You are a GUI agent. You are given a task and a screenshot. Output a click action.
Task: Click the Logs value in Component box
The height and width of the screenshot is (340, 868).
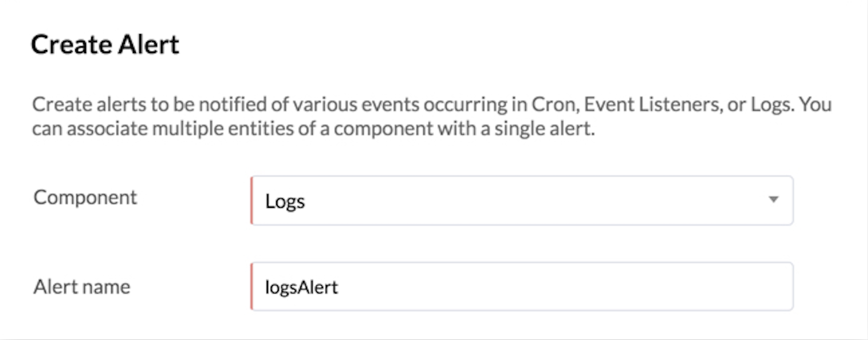[285, 201]
